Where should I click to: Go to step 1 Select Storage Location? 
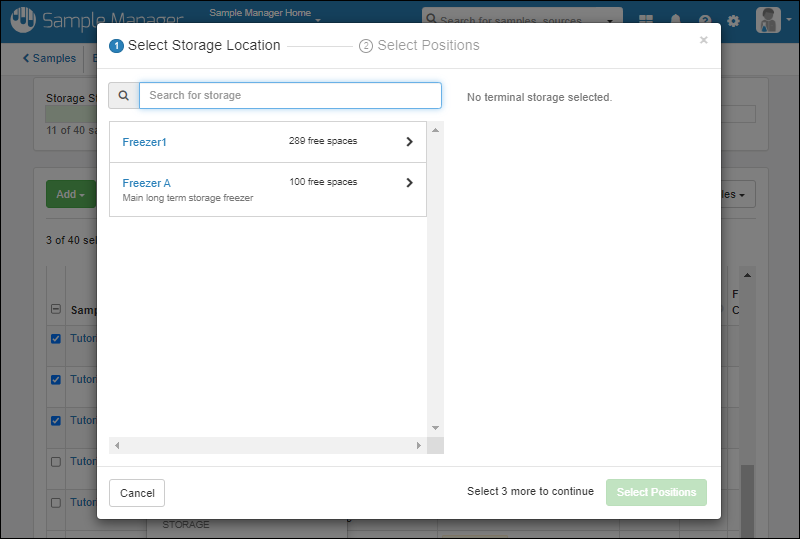195,46
